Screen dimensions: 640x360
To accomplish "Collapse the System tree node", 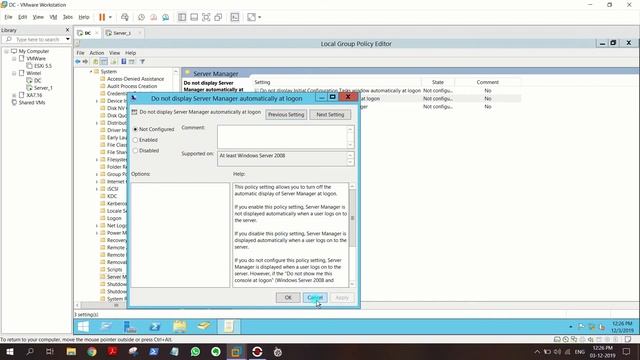I will 91,71.
